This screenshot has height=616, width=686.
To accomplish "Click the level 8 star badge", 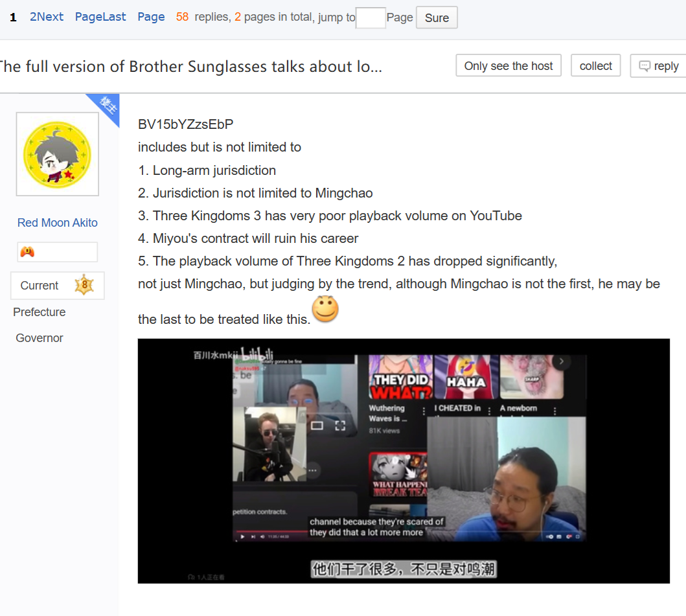I will pyautogui.click(x=84, y=285).
